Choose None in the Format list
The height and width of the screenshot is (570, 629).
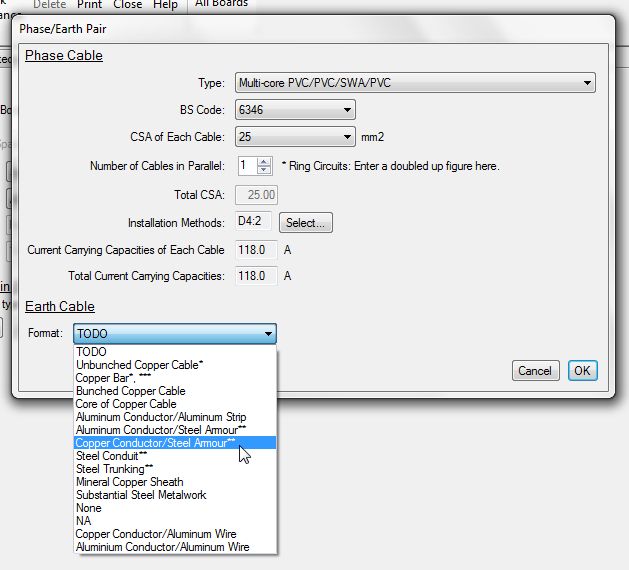click(175, 508)
